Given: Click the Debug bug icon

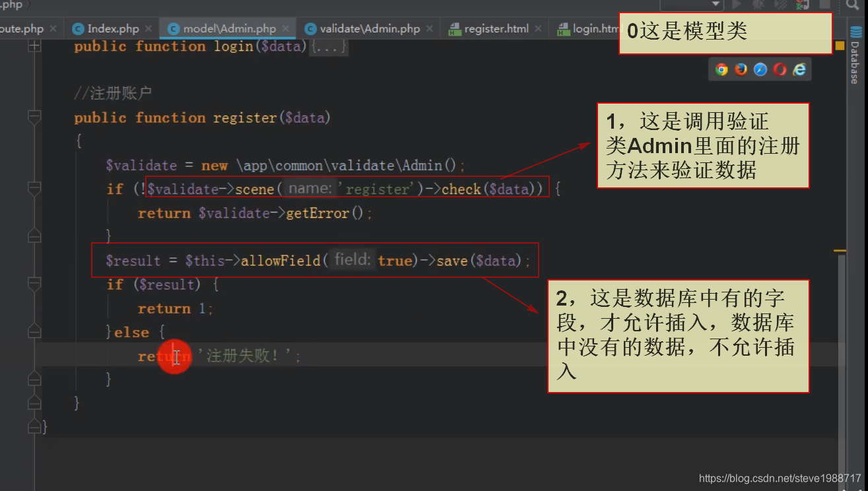Looking at the screenshot, I should (758, 5).
